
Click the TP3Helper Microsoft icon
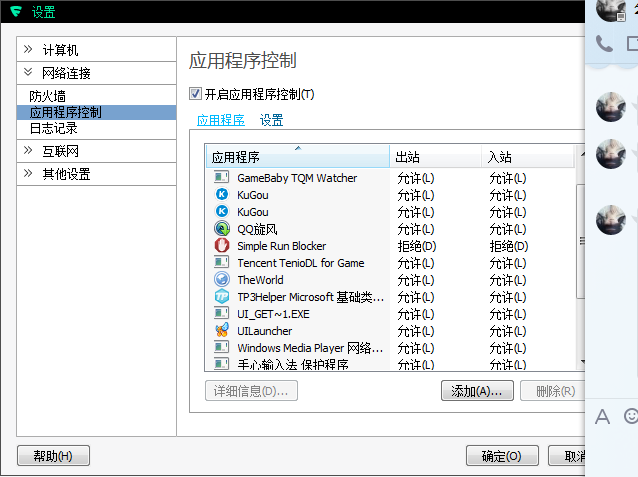(x=221, y=297)
